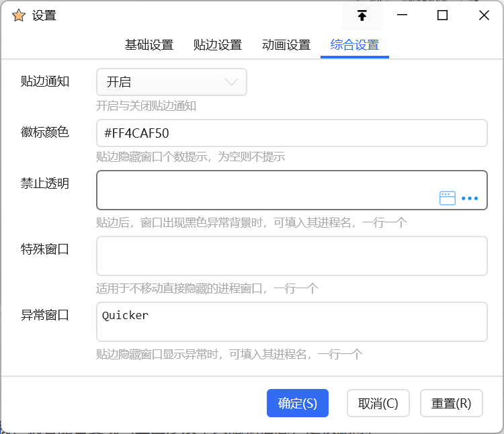Screen dimensions: 504x434
Task: Click the pin-to-top arrow icon in title bar
Action: pos(362,15)
